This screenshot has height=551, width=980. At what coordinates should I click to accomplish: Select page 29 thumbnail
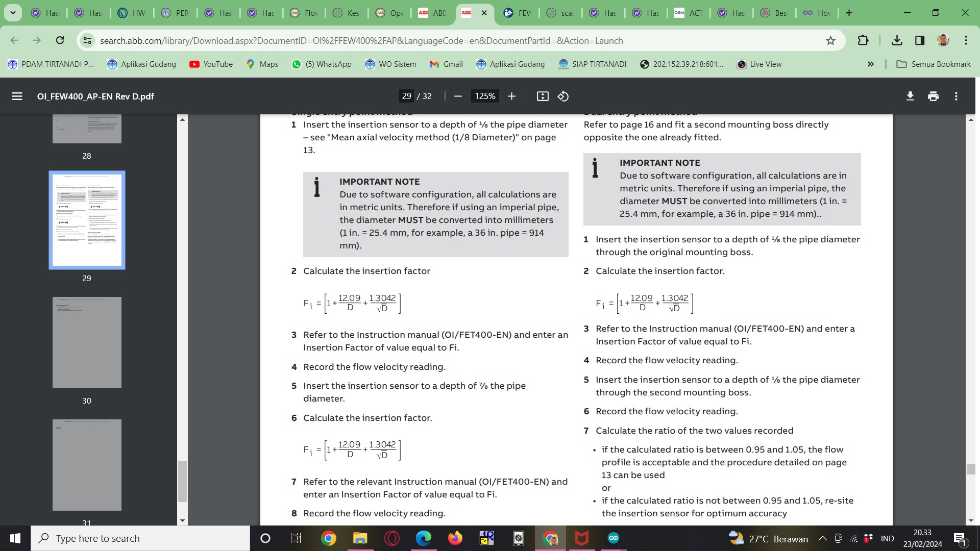pos(87,220)
